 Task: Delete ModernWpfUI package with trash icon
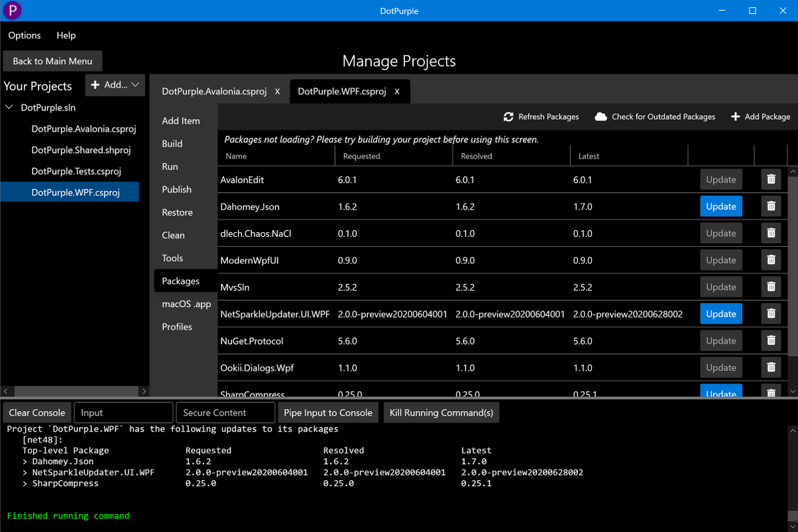[x=771, y=260]
